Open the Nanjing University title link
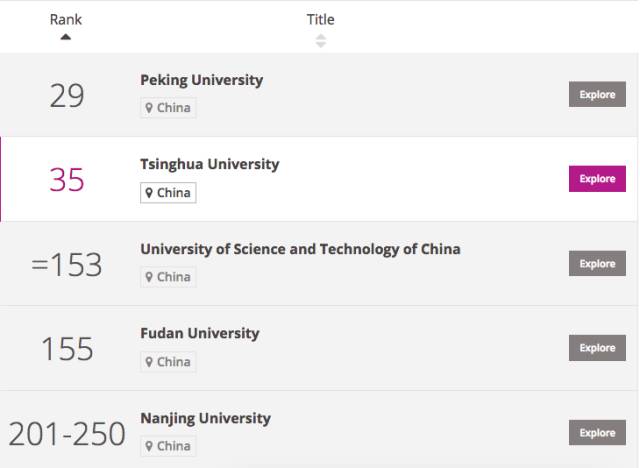This screenshot has width=640, height=468. tap(205, 419)
